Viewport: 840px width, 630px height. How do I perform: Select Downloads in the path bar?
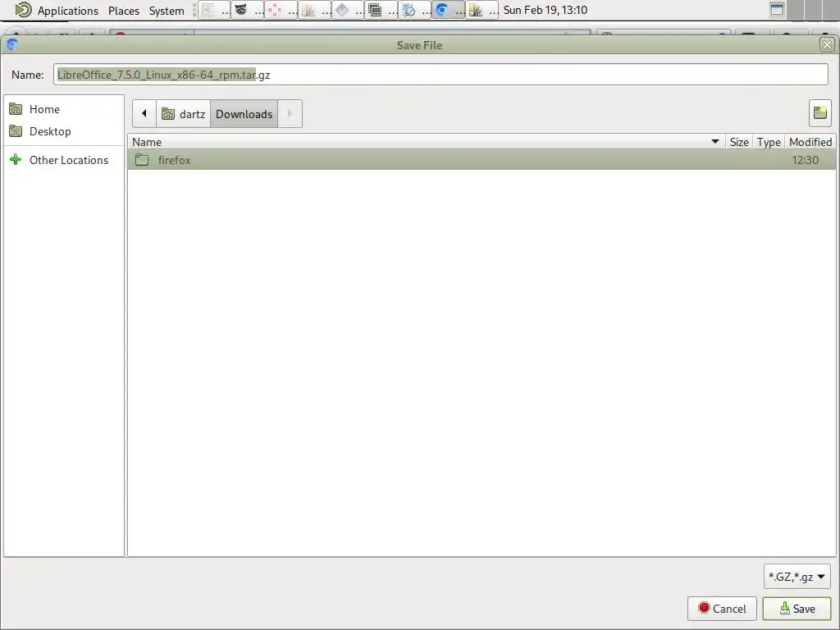[244, 113]
